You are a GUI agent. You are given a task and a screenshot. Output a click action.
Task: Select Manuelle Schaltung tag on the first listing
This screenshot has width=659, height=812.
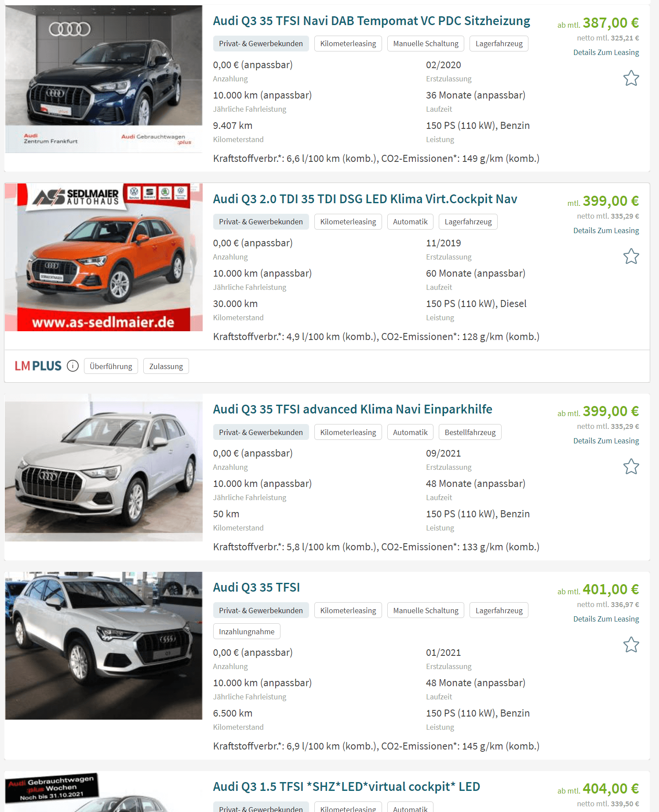[426, 44]
